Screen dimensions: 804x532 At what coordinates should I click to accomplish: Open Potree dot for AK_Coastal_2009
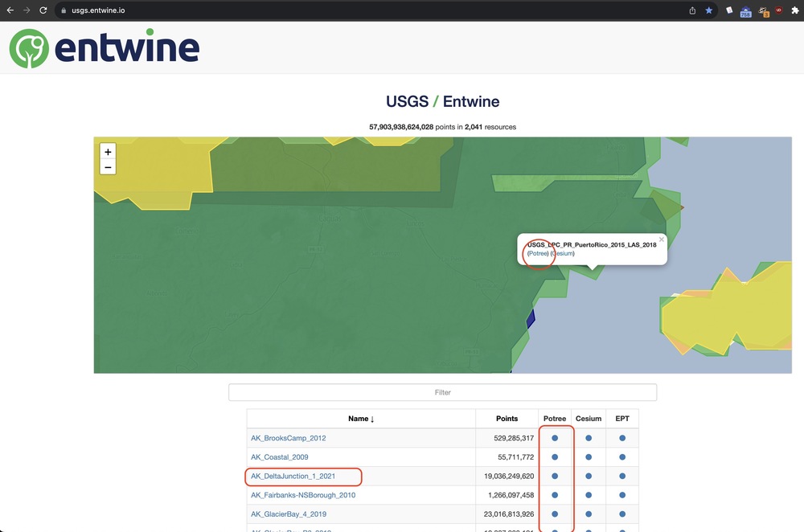click(555, 457)
